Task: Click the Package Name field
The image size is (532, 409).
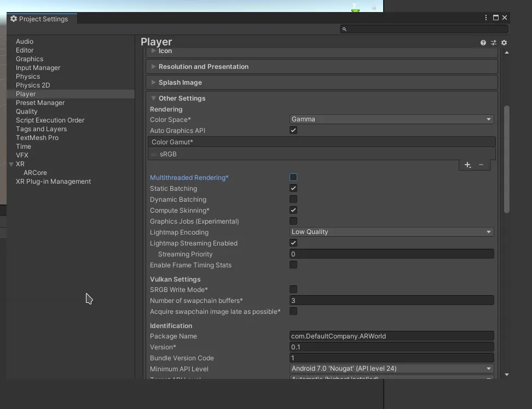Action: click(x=391, y=336)
